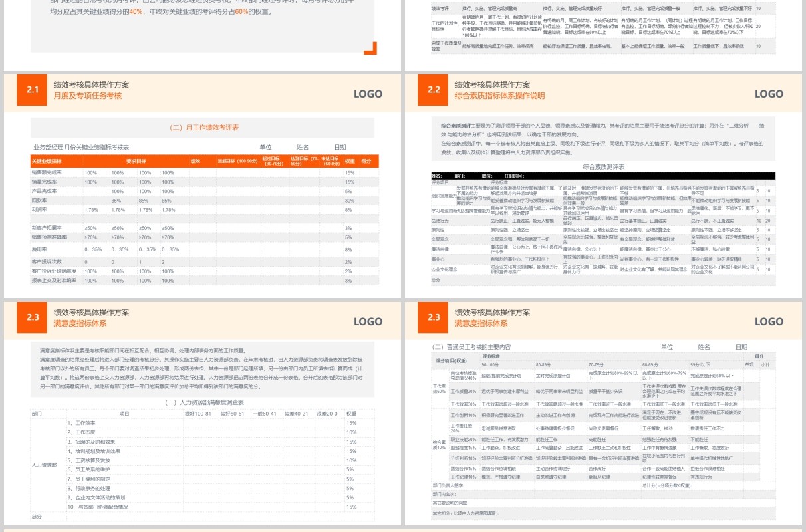Select the row 5、工资核算及发放

coord(89,460)
